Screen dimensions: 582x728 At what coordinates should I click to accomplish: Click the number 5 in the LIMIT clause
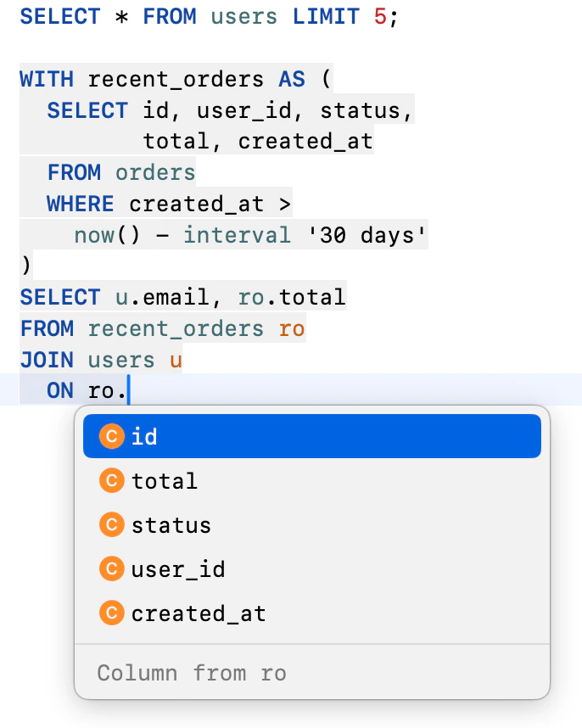point(380,17)
